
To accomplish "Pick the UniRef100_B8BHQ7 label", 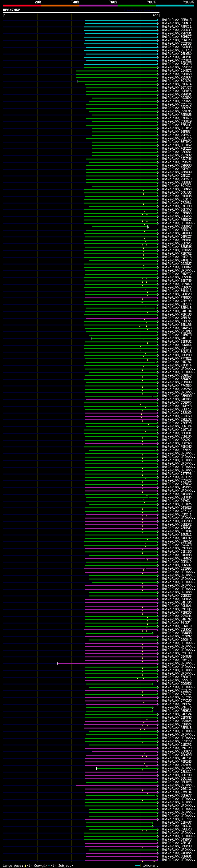I will coord(177,182).
